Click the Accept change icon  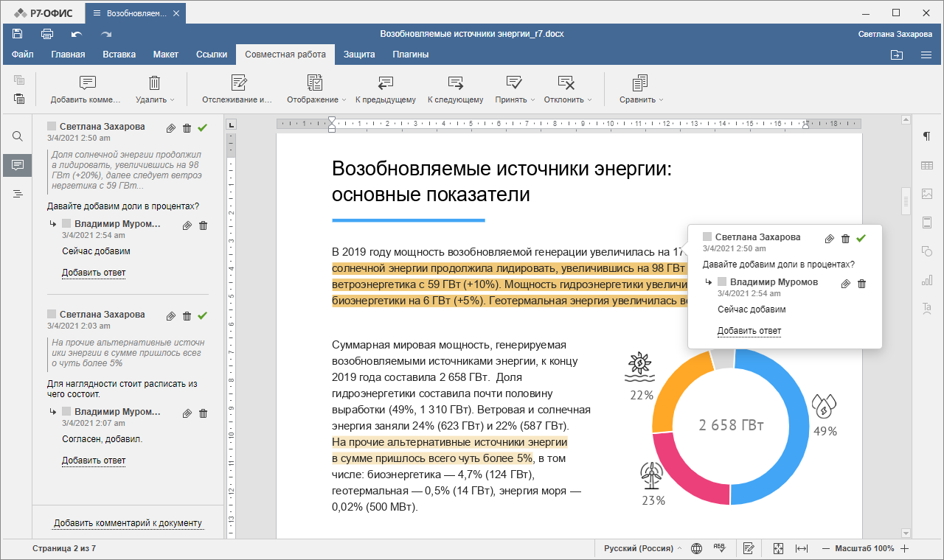tap(514, 83)
